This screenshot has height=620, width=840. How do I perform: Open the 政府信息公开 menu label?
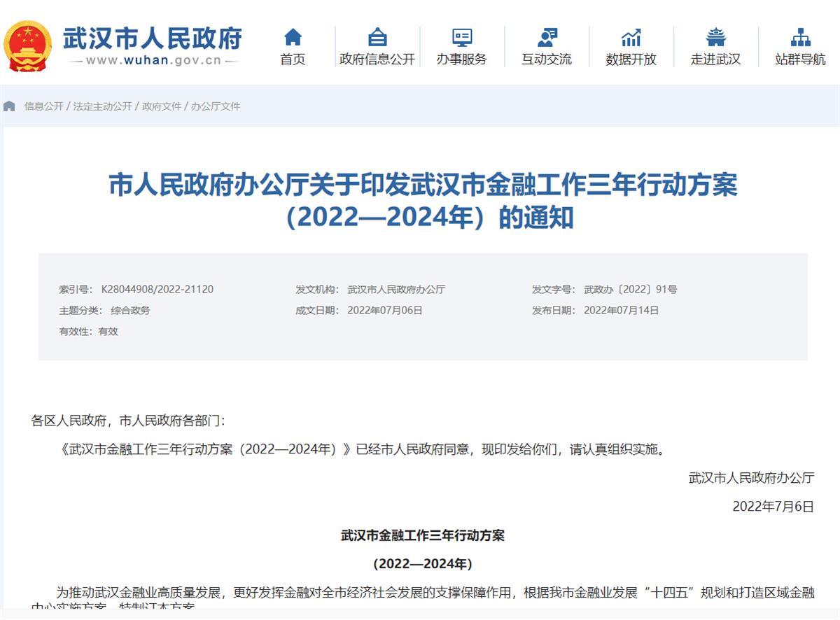pos(377,59)
